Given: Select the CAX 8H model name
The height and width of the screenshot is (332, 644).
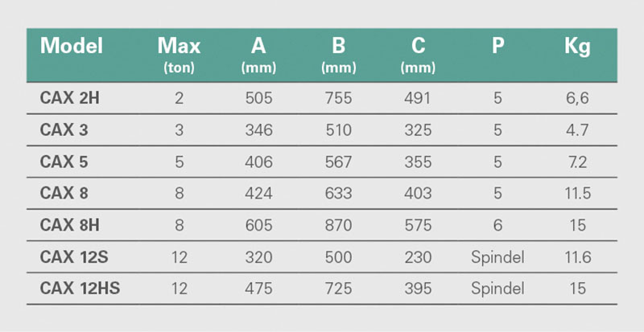Looking at the screenshot, I should (x=70, y=225).
